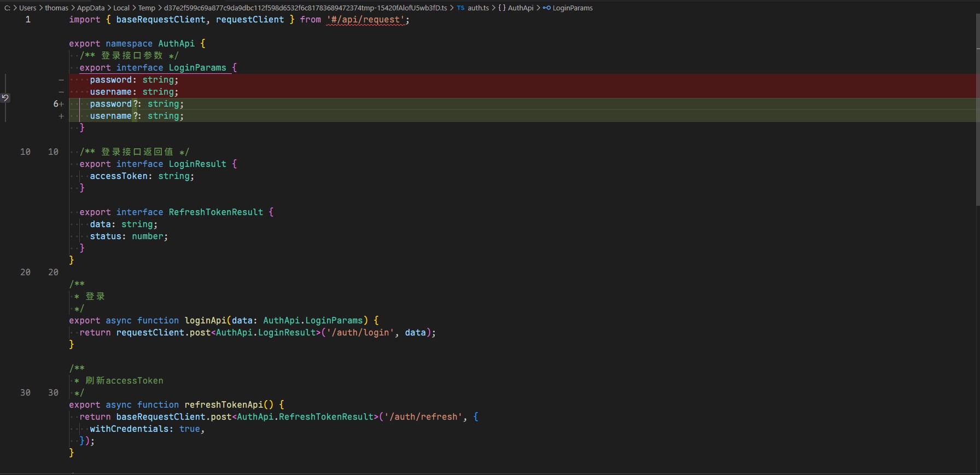The width and height of the screenshot is (980, 475).
Task: Click the TS file icon in breadcrumbs
Action: pos(460,8)
